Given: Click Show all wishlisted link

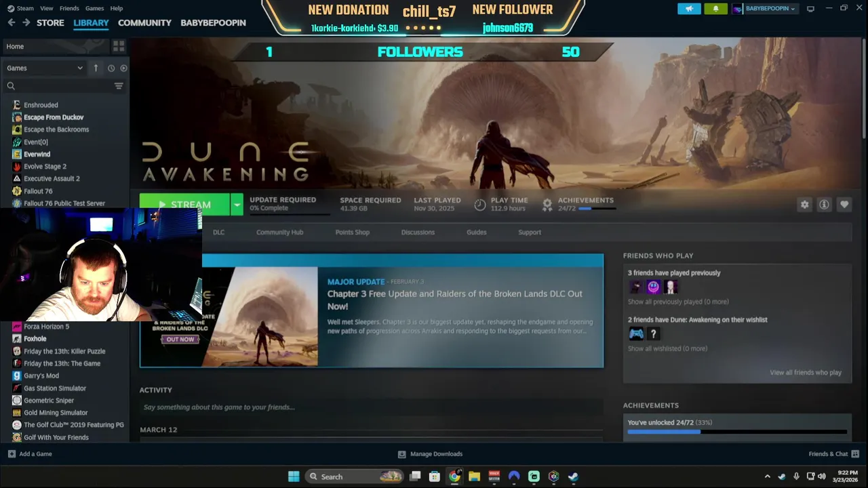Looking at the screenshot, I should click(667, 348).
